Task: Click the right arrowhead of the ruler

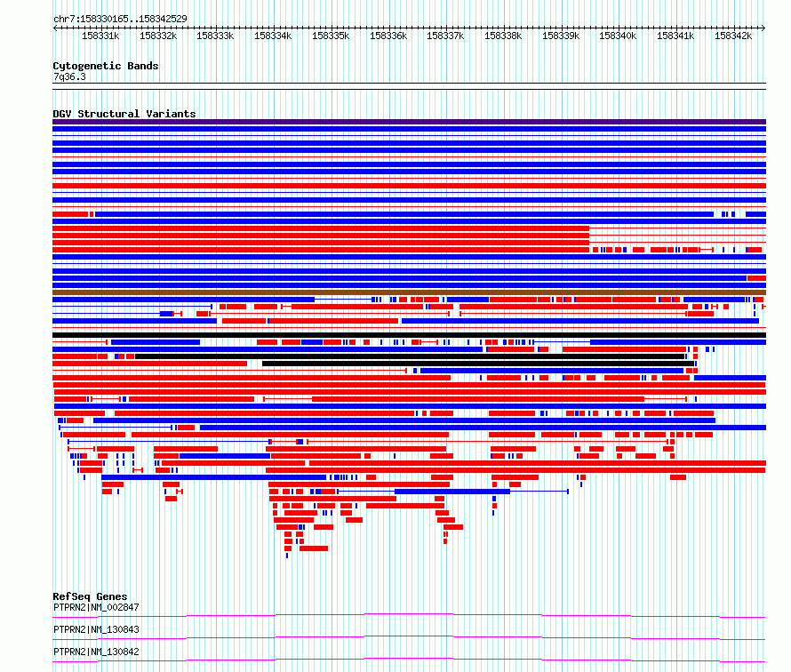Action: (763, 28)
